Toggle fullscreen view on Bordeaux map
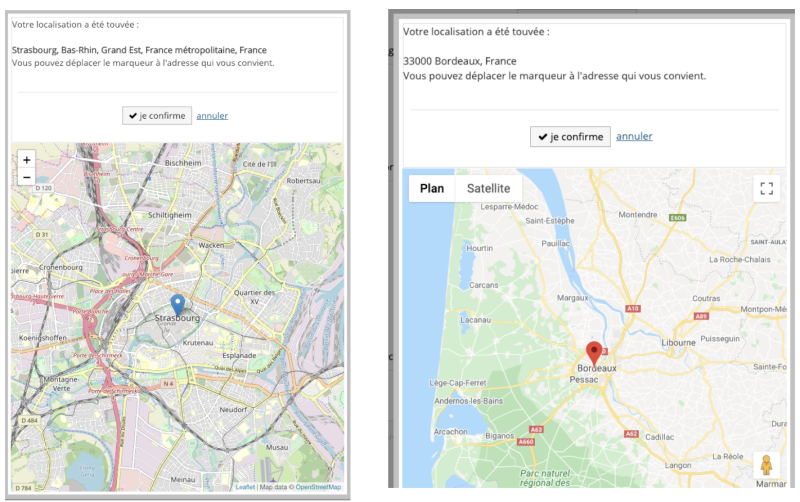Image resolution: width=800 pixels, height=502 pixels. [767, 189]
